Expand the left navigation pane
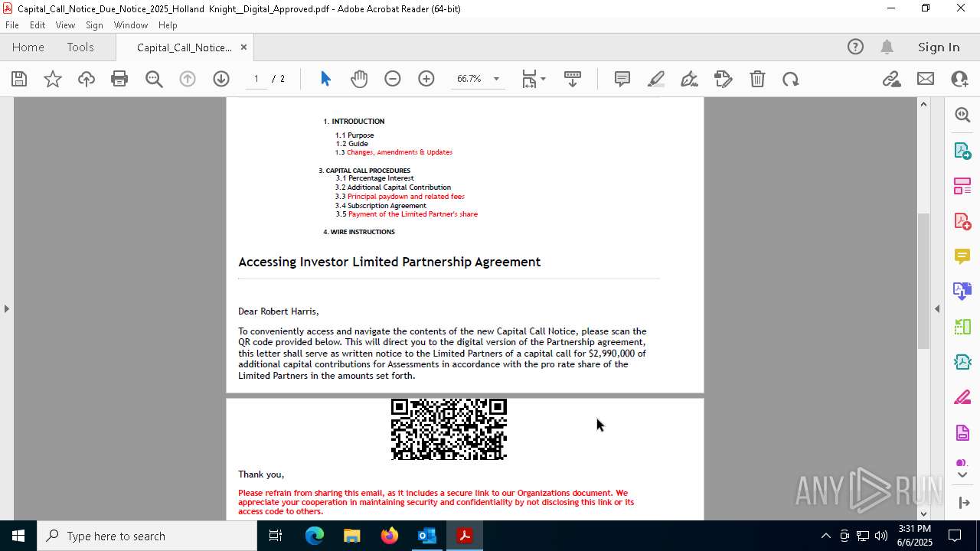980x551 pixels. [x=6, y=308]
